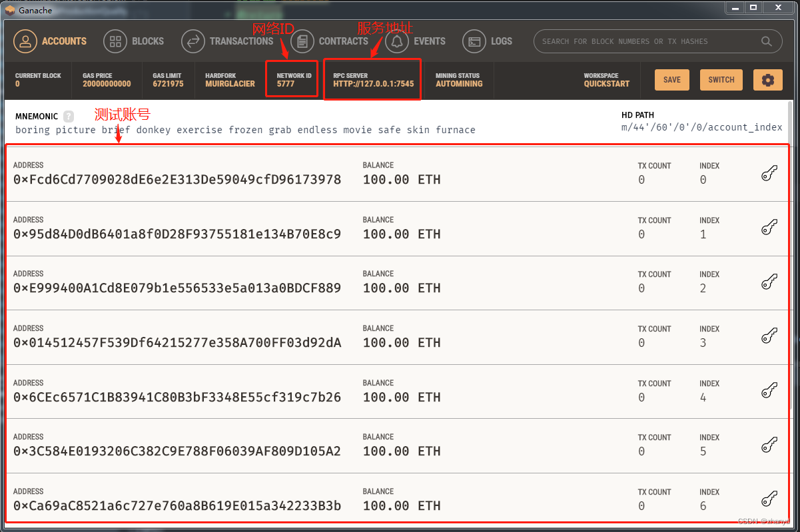Show private key for account index 5
Screen dimensions: 800x532
pyautogui.click(x=769, y=445)
